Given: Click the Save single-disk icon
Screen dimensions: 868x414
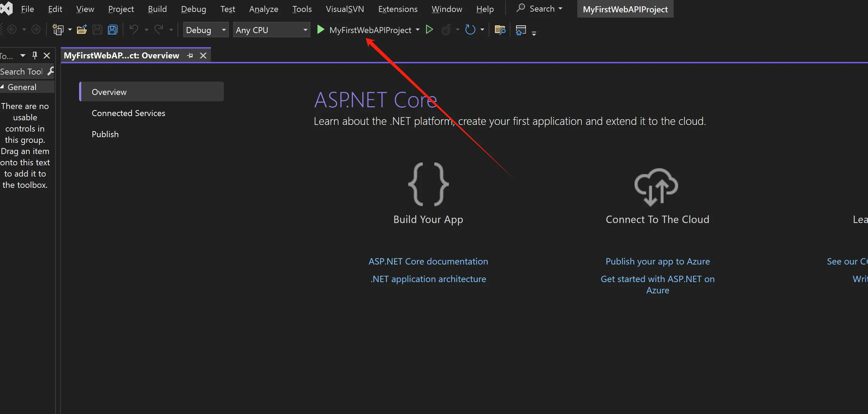Looking at the screenshot, I should pyautogui.click(x=97, y=30).
